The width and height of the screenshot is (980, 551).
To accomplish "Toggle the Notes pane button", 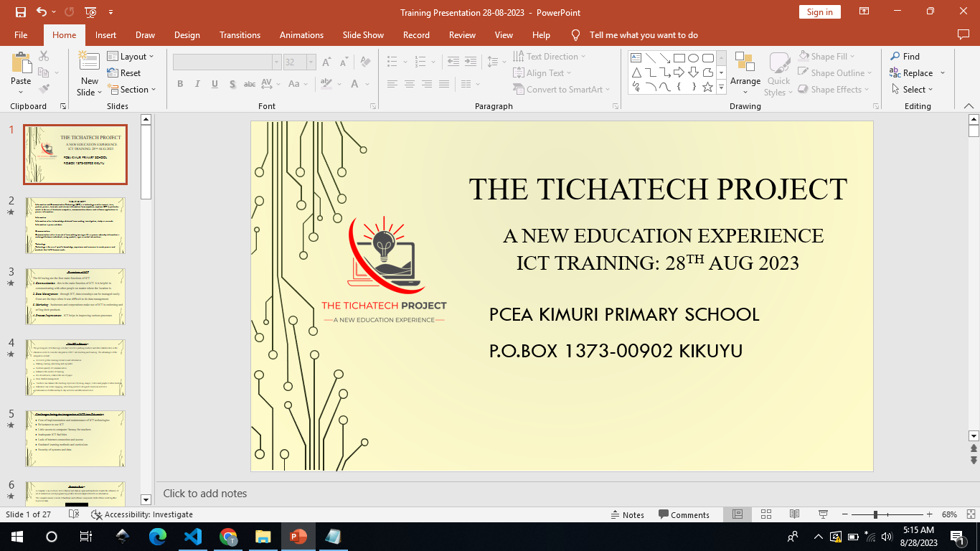I will pyautogui.click(x=627, y=514).
